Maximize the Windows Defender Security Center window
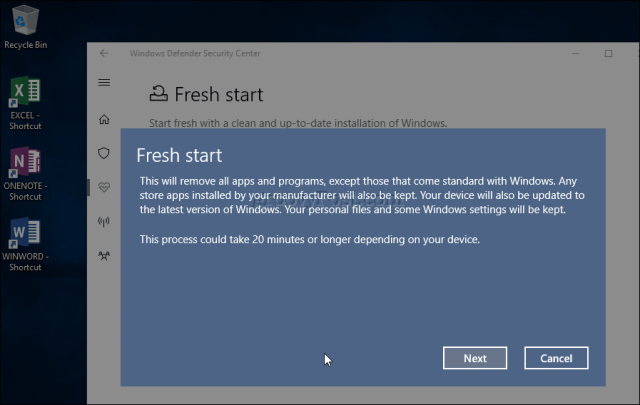640x405 pixels. 609,53
